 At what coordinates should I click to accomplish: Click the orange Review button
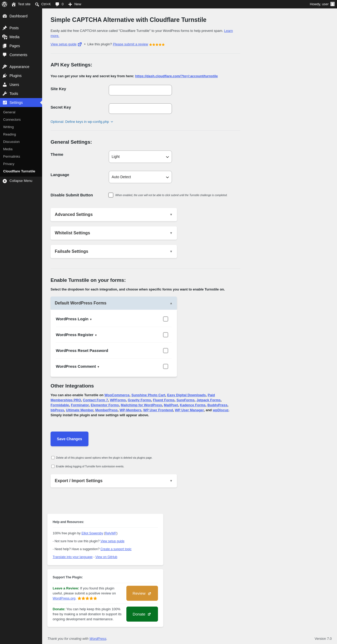(x=142, y=593)
